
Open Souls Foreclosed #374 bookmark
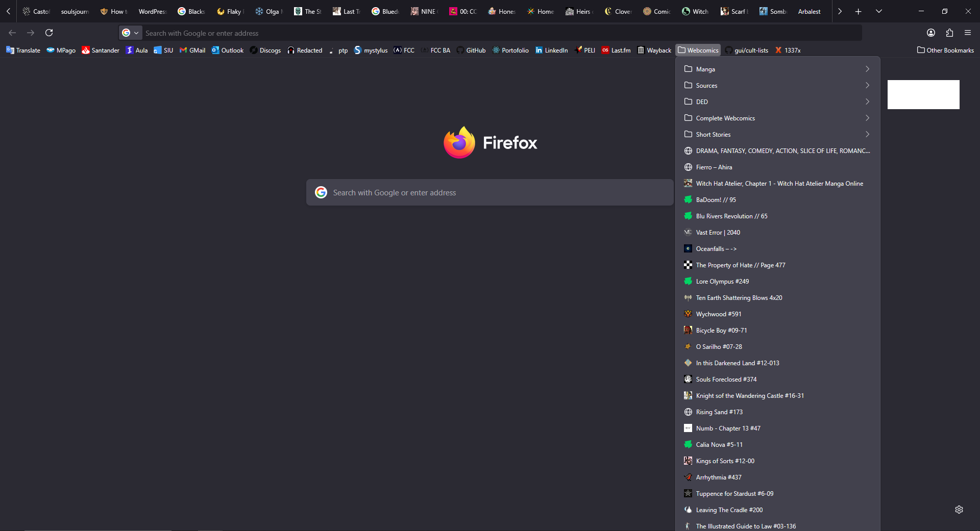(778, 379)
